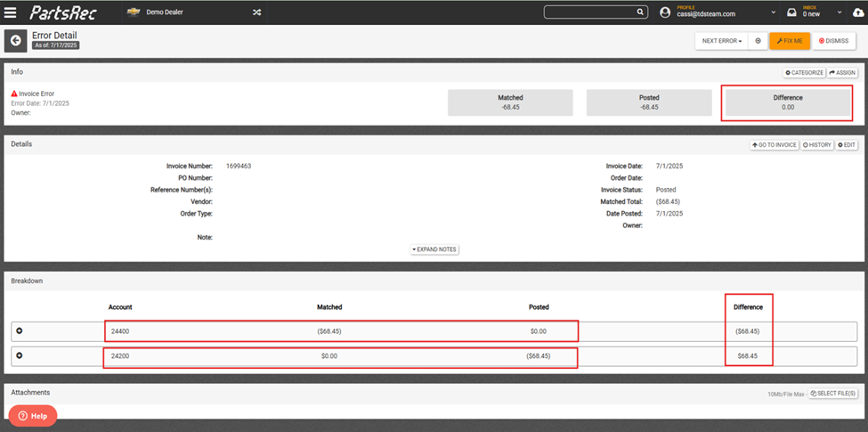This screenshot has height=432, width=868.
Task: Click the Difference 0.00 summary box
Action: pyautogui.click(x=788, y=102)
